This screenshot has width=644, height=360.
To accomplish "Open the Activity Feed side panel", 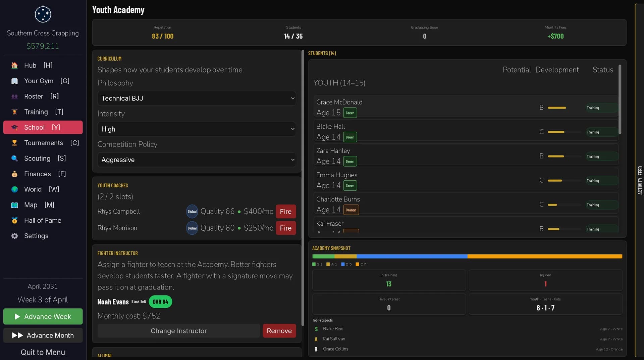I will pos(640,180).
